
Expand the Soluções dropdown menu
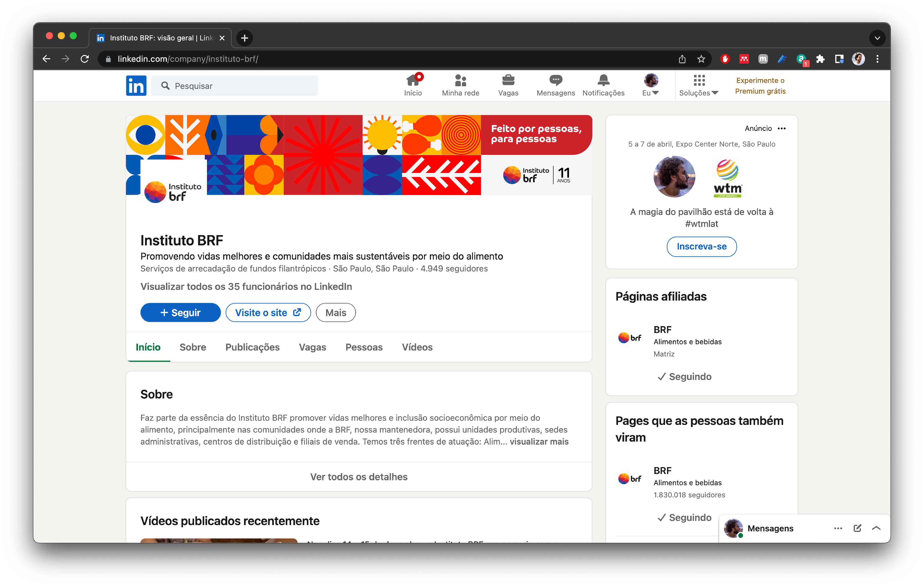point(699,86)
